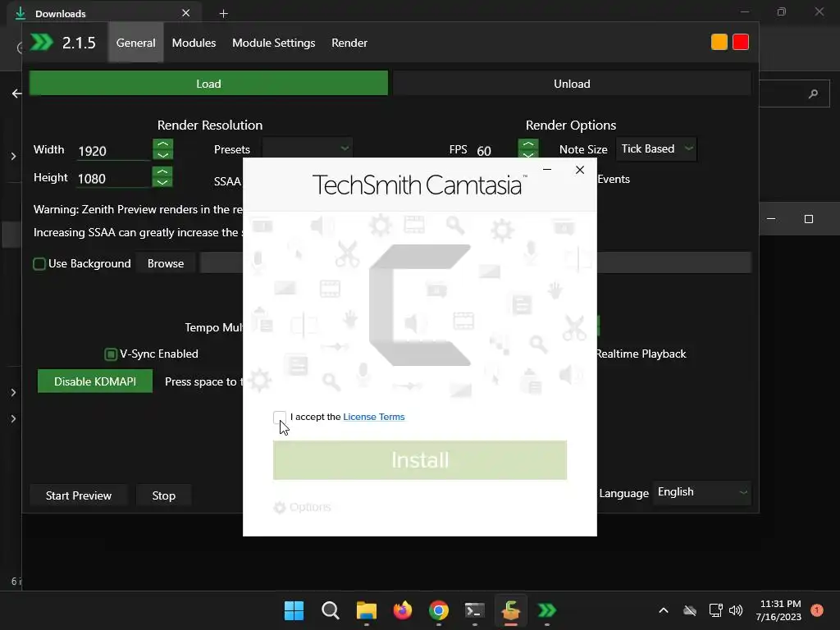Go to the Render tab
The width and height of the screenshot is (840, 630).
point(349,43)
